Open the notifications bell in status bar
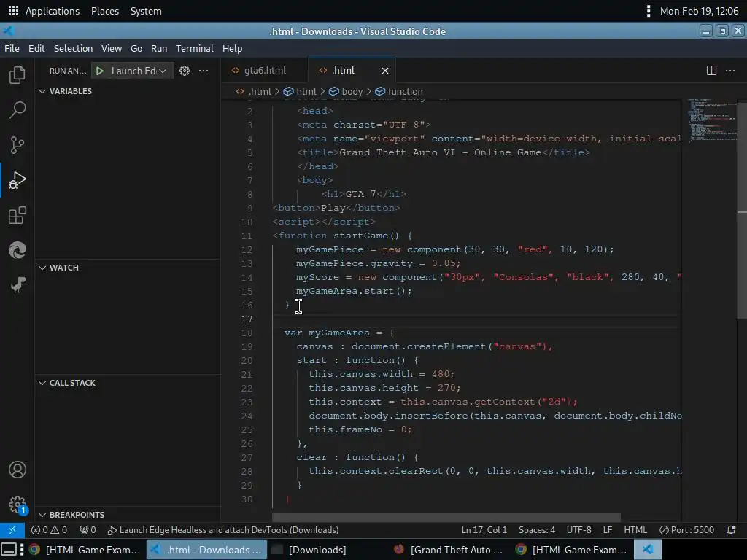 click(731, 530)
